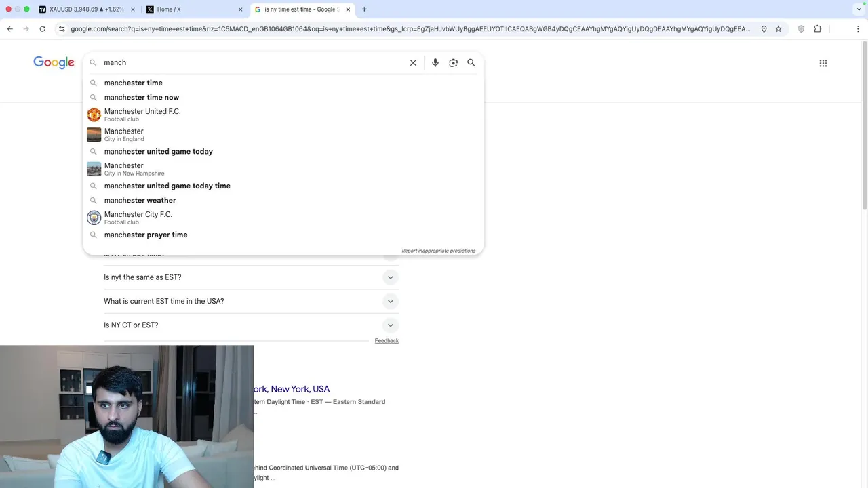Click the browser address bar URL
Screen dimensions: 868x488
pyautogui.click(x=410, y=28)
